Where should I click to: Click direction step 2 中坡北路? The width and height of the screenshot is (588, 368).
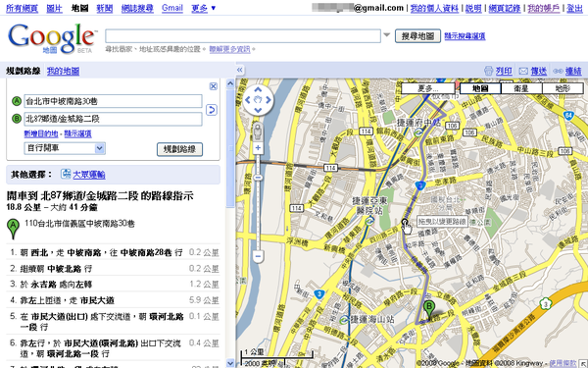click(114, 269)
